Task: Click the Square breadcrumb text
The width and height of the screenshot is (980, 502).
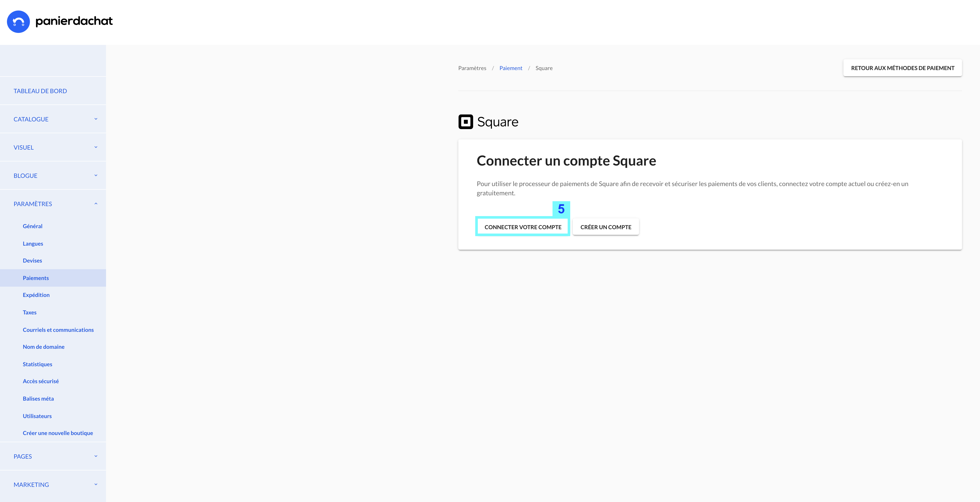Action: [x=544, y=68]
